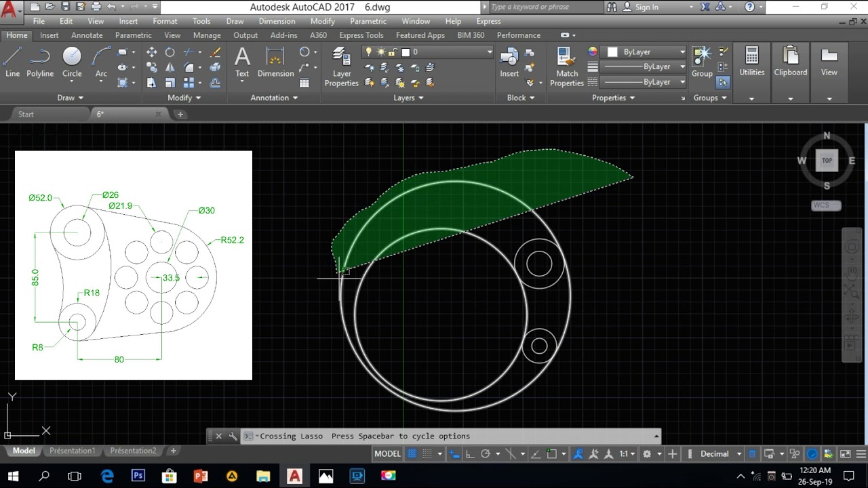Click the Copy tool in Modify panel

[152, 67]
